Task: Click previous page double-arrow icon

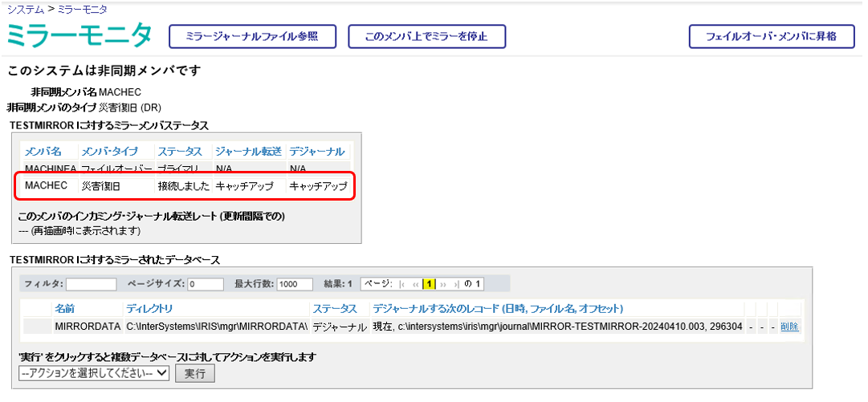Action: click(x=415, y=284)
